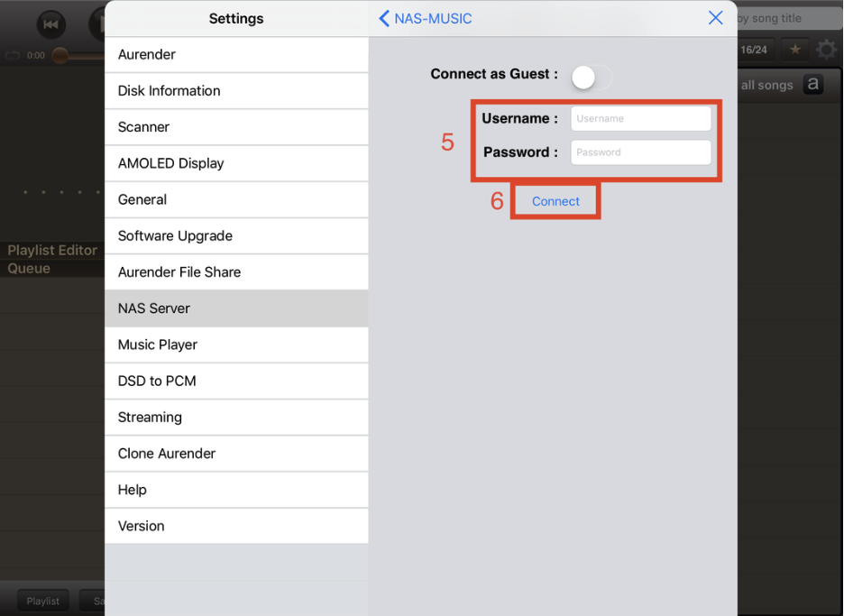The width and height of the screenshot is (844, 616).
Task: Open the Aurender settings item
Action: (x=236, y=55)
